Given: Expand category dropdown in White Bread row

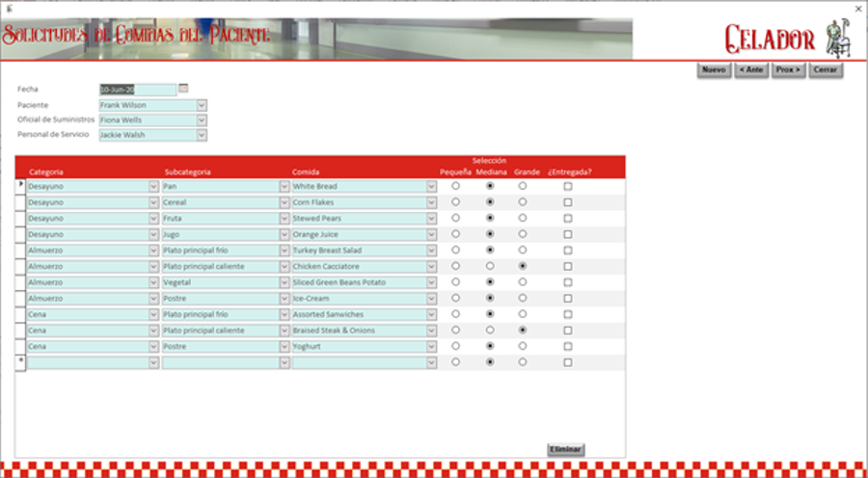Looking at the screenshot, I should [154, 187].
